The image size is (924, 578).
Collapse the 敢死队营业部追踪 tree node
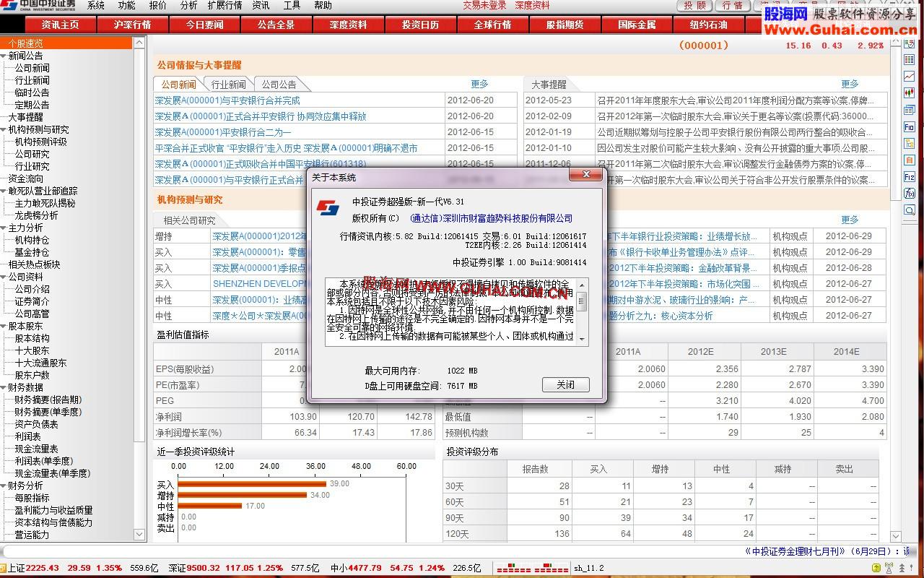[4, 191]
